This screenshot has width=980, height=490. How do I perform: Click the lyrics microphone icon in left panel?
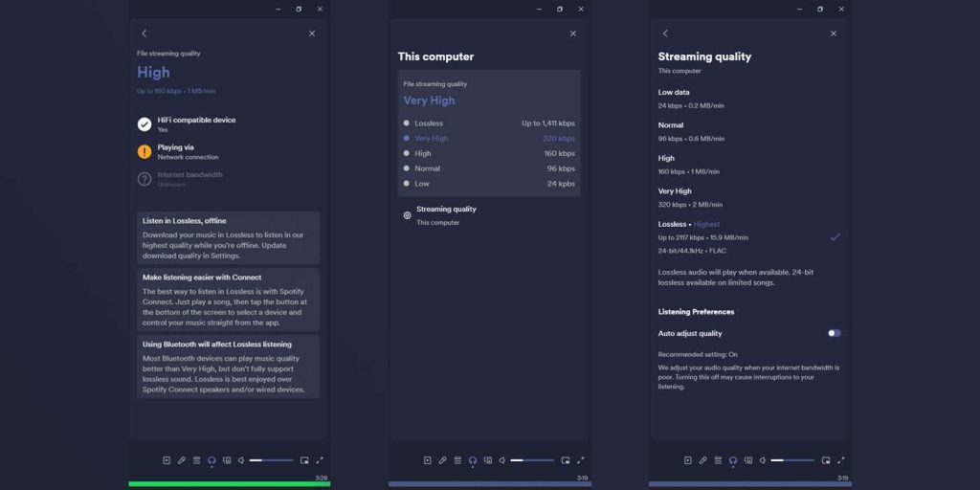click(182, 460)
